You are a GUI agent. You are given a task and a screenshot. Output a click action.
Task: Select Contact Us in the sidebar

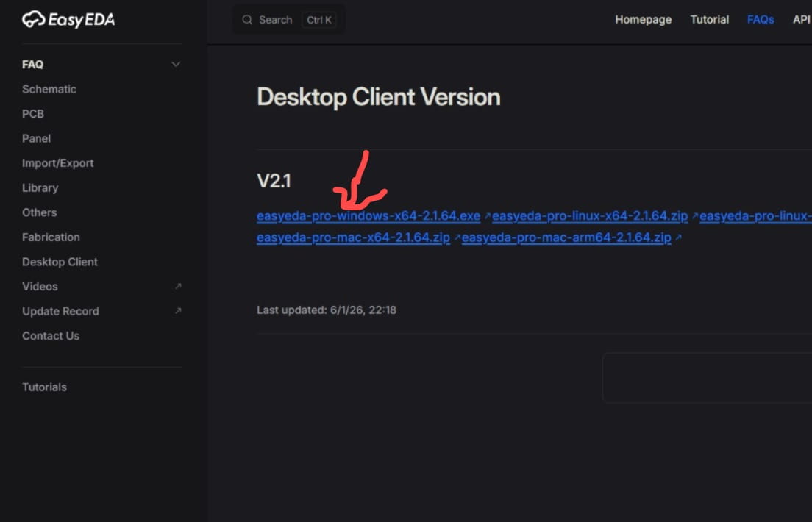(50, 335)
